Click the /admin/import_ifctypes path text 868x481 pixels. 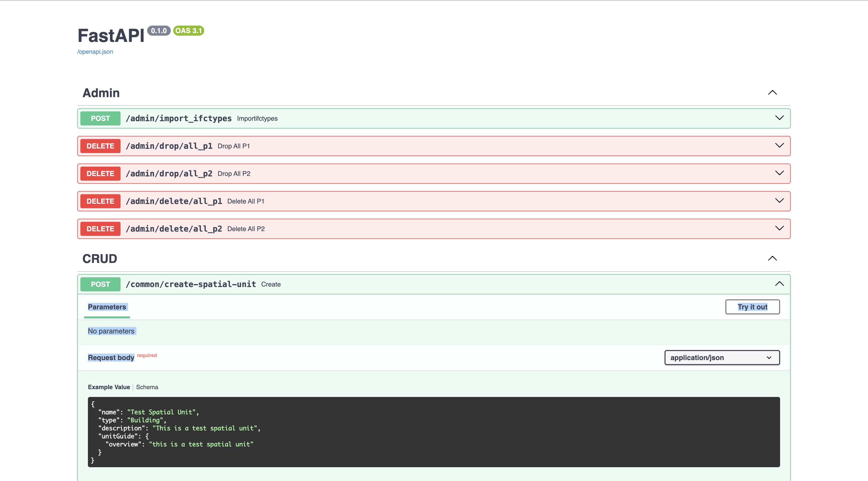[x=179, y=118]
